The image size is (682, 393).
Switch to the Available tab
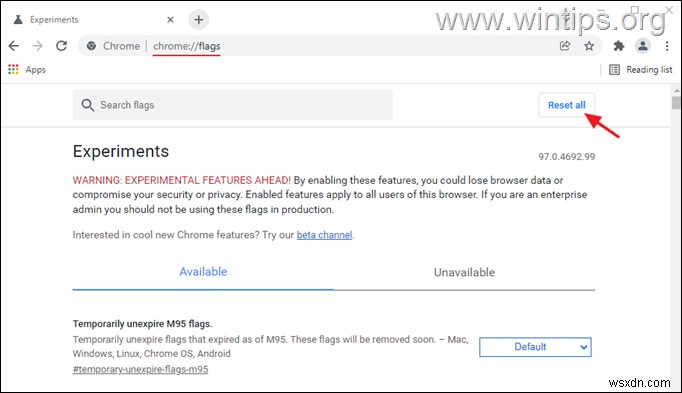(x=203, y=272)
